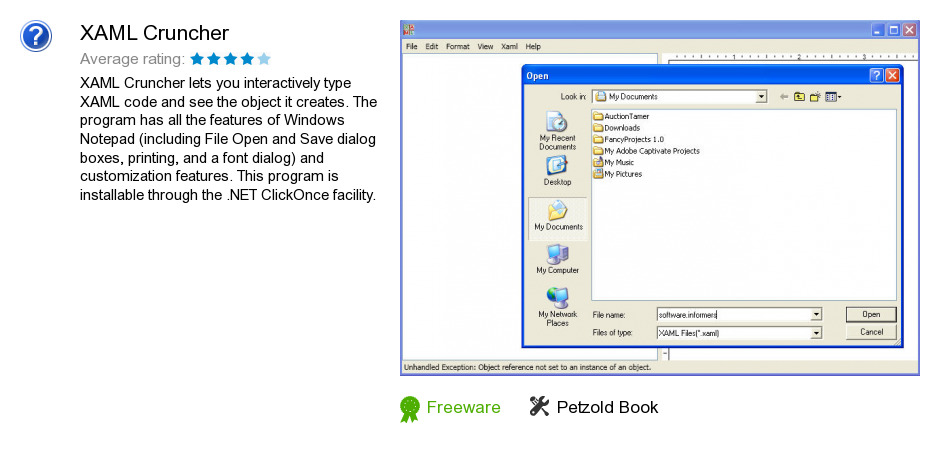Maximize the XAML Cruncher window
Viewport: 940px width, 453px height.
894,30
